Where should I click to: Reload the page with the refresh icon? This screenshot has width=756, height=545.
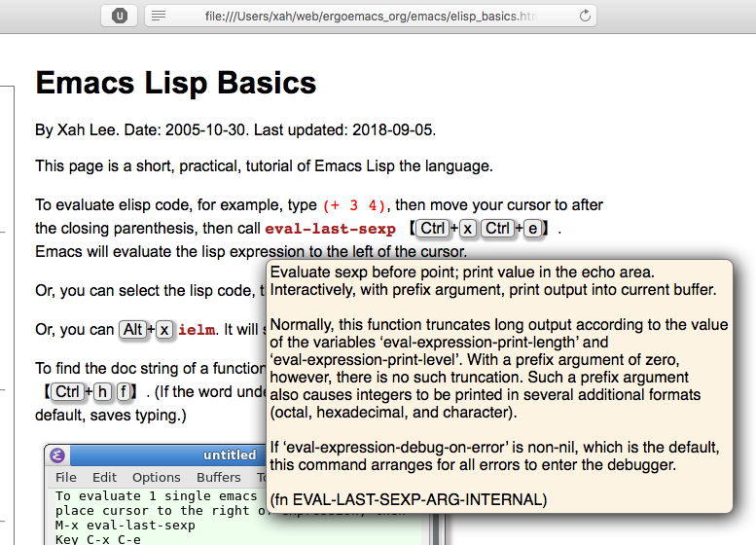(585, 16)
